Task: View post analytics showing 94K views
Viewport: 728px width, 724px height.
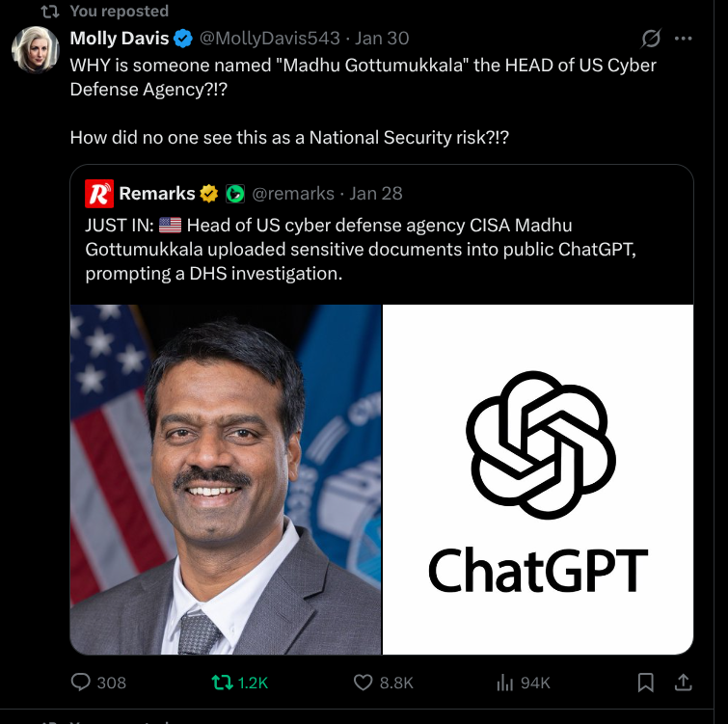Action: [504, 683]
